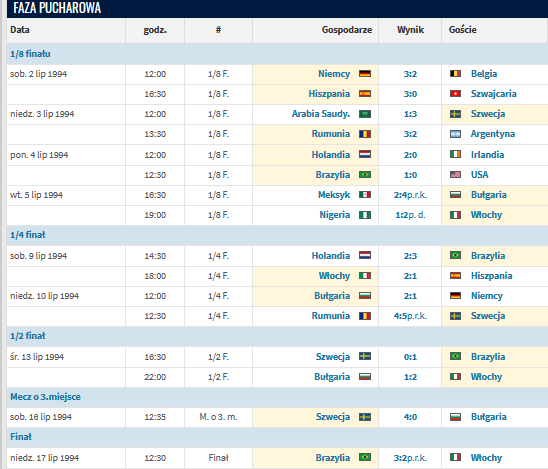Open the 2:3 result of Holandia vs Brazylia
The height and width of the screenshot is (469, 548).
tap(410, 256)
